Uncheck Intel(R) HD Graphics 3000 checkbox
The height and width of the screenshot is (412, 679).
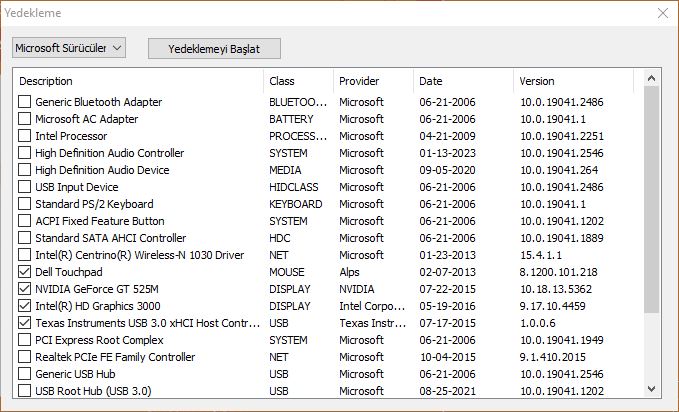point(25,306)
